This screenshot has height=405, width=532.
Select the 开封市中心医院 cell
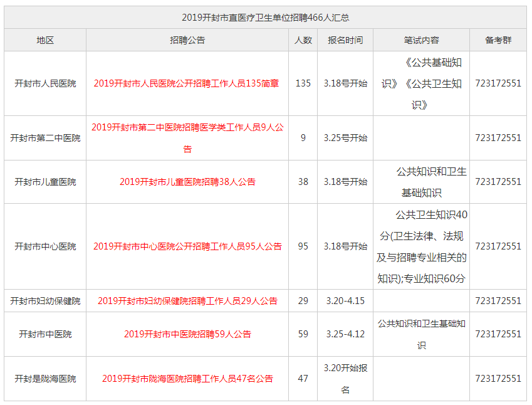coord(45,246)
